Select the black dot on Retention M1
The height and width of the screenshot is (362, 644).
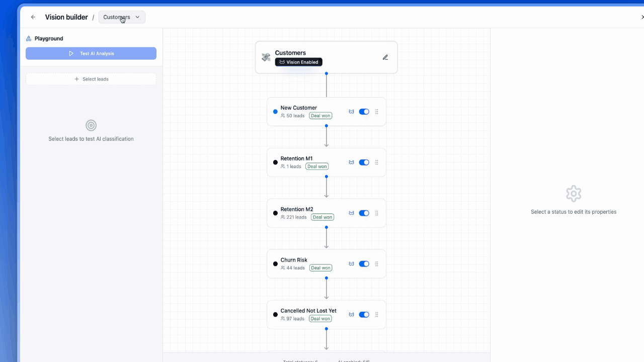point(275,162)
